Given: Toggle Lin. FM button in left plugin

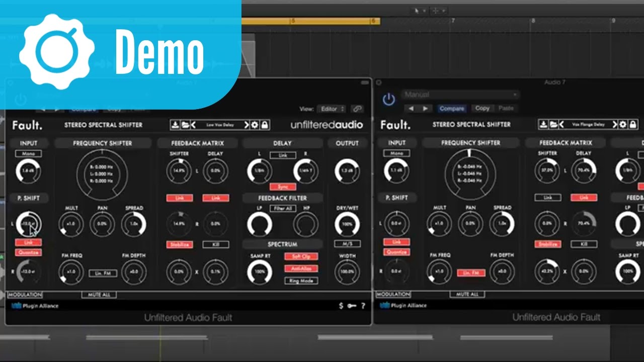Looking at the screenshot, I should pos(103,274).
